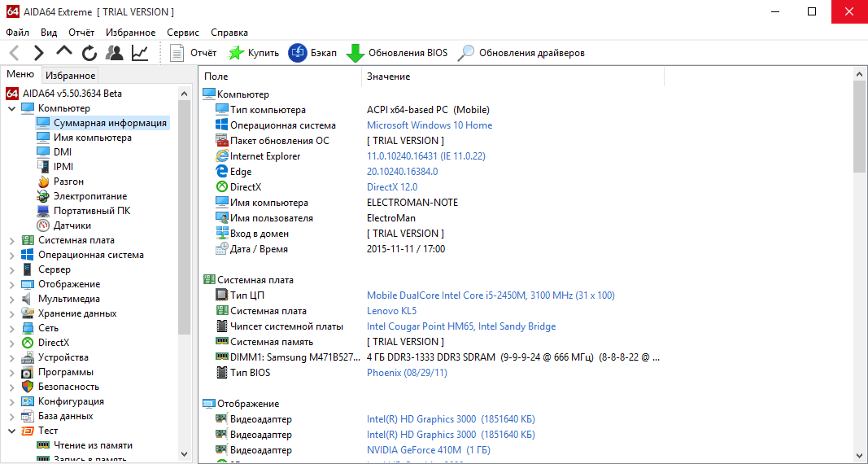Viewport: 868px width, 464px height.
Task: Expand the Мультимедиа tree node
Action: click(11, 299)
